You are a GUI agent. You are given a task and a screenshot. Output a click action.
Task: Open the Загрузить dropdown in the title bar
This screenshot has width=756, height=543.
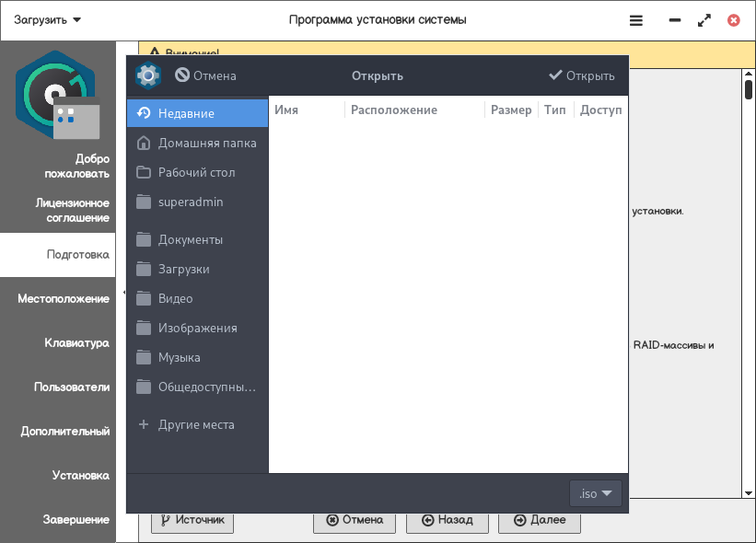tap(48, 19)
